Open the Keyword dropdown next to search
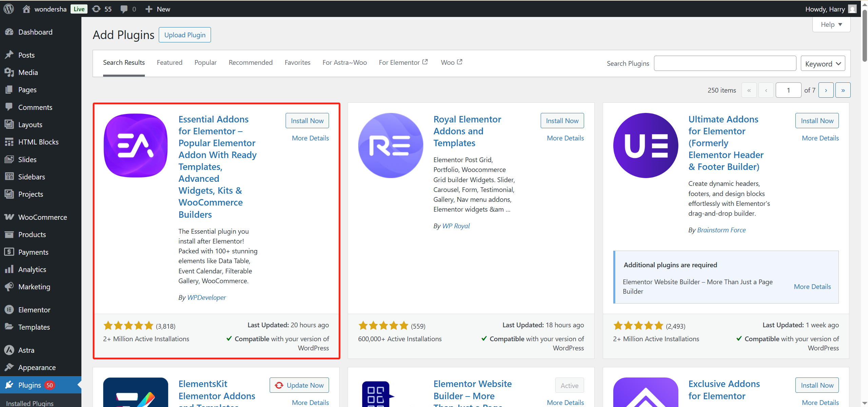 [x=823, y=63]
